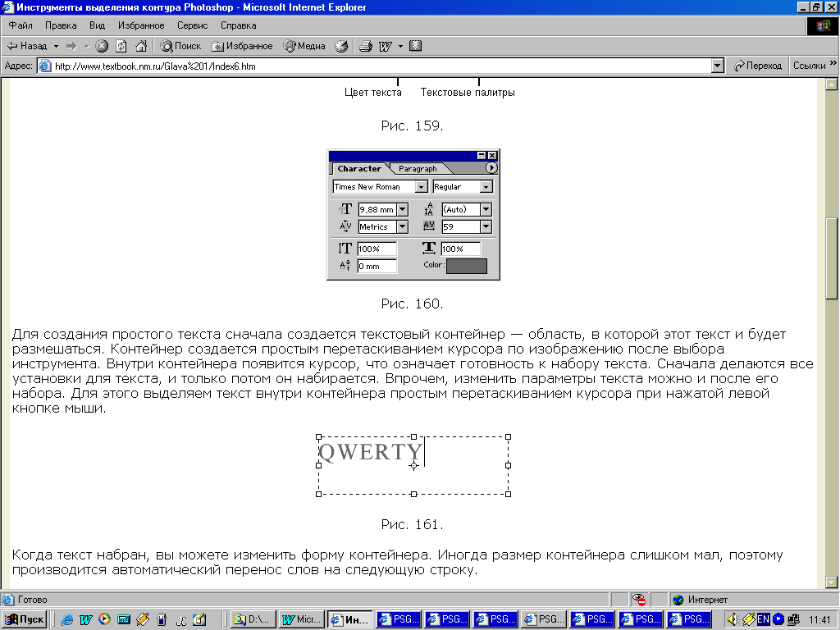Screen dimensions: 840x630
Task: Open the Metrics kerning dropdown
Action: coord(402,226)
